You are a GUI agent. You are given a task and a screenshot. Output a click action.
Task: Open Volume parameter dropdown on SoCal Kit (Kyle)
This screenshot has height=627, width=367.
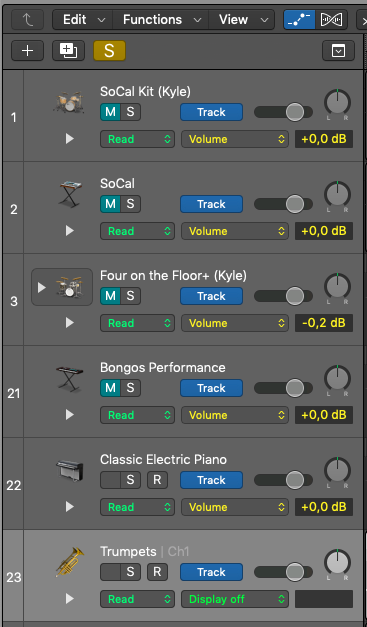click(235, 139)
